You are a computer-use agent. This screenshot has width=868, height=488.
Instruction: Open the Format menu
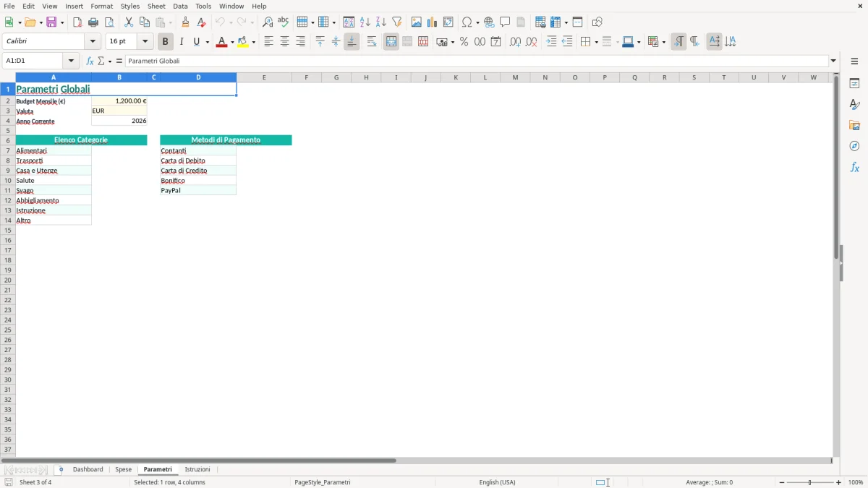[101, 6]
